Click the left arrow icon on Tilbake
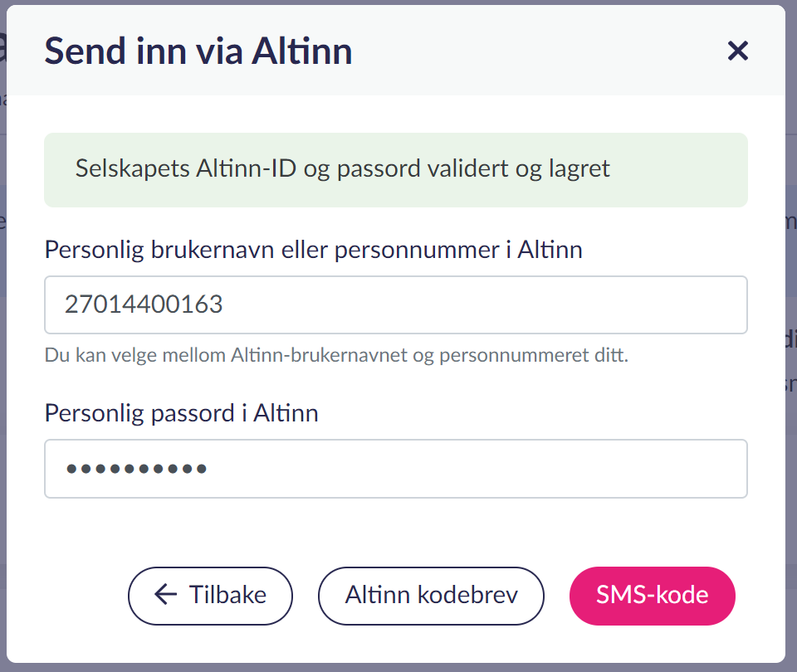Viewport: 797px width, 672px height. click(166, 595)
